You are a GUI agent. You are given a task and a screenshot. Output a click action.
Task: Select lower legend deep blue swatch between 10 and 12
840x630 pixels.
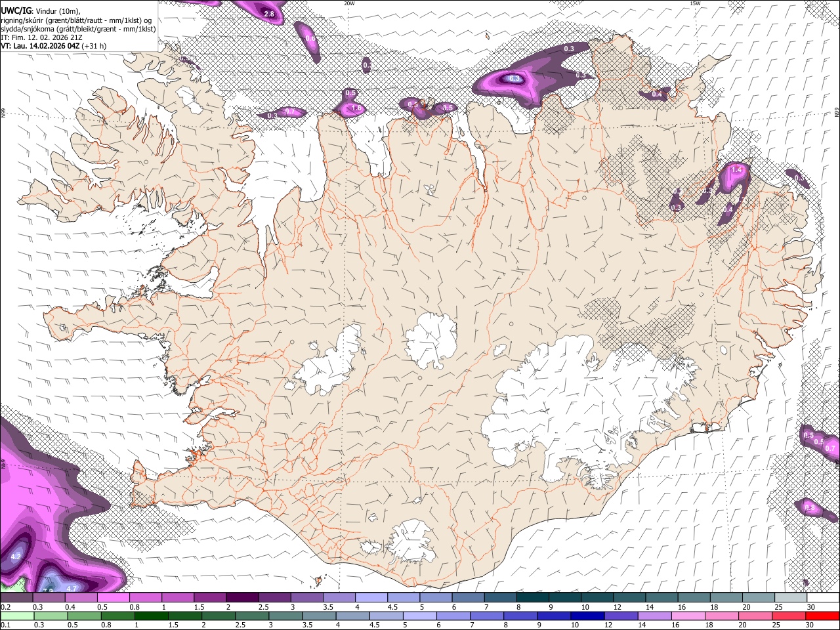(x=587, y=616)
